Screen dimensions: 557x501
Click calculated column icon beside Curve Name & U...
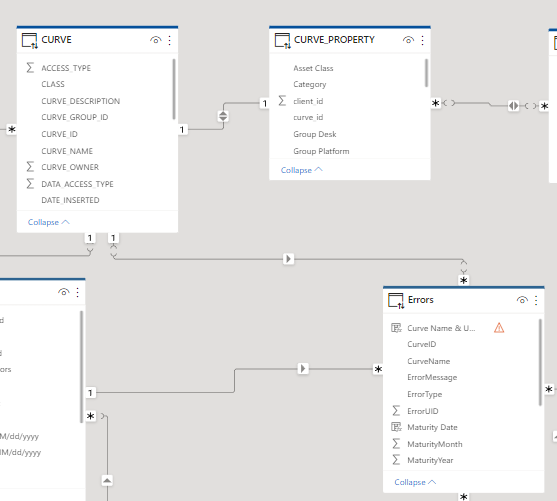tap(396, 328)
